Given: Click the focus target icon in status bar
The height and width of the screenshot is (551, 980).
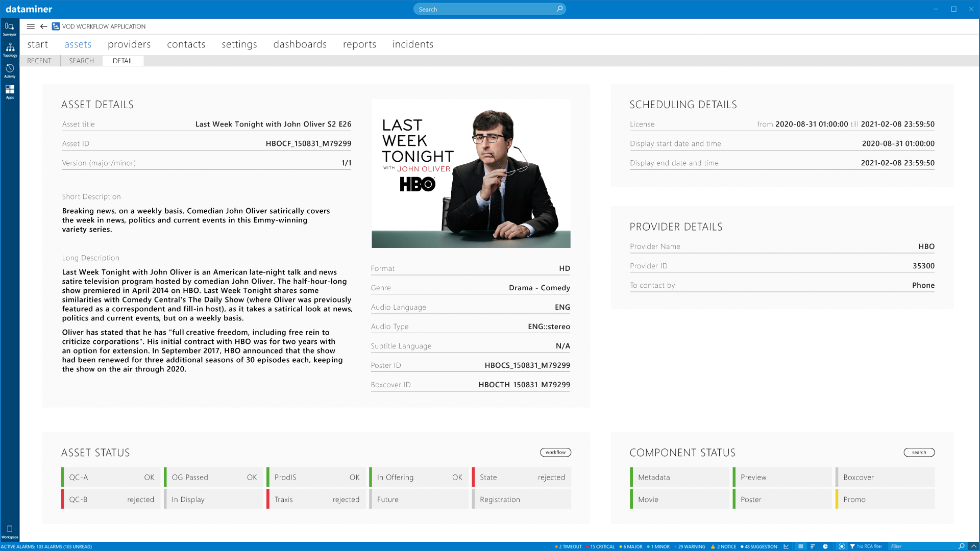Looking at the screenshot, I should 842,546.
